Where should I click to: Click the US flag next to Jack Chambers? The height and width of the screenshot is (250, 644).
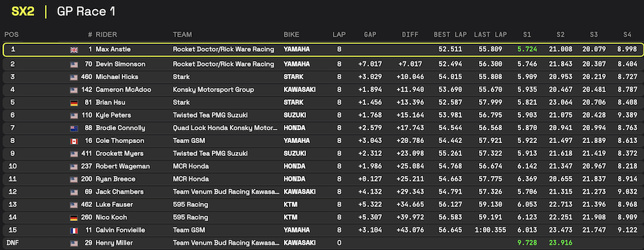coord(74,192)
